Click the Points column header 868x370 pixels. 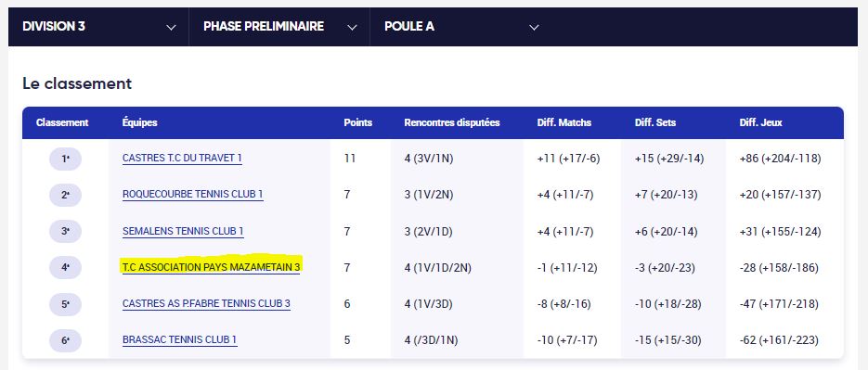[x=357, y=122]
